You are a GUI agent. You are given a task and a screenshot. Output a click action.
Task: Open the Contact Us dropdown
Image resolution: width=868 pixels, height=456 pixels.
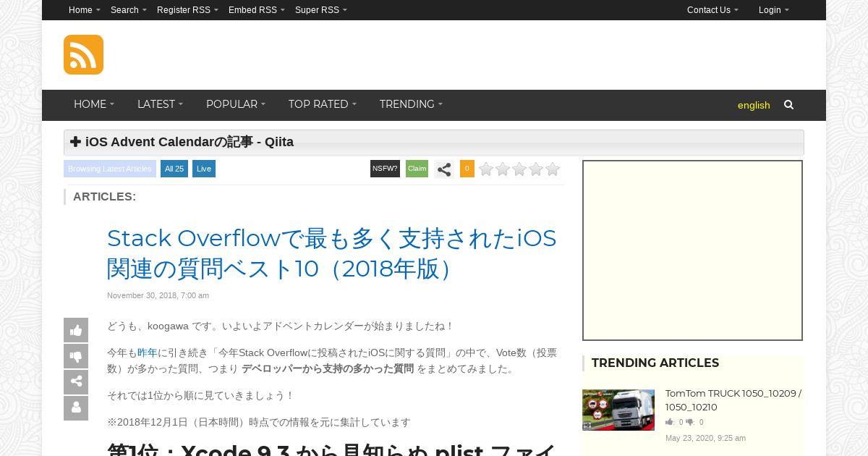coord(712,10)
